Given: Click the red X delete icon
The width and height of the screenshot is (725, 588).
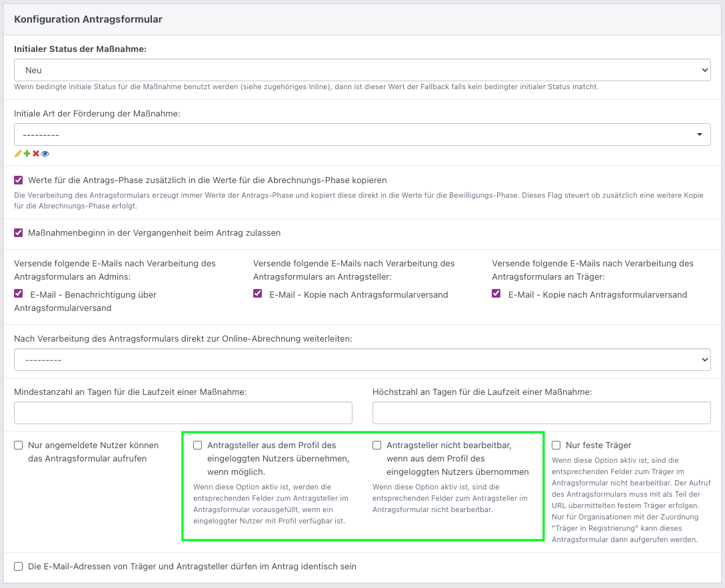Looking at the screenshot, I should pos(36,154).
